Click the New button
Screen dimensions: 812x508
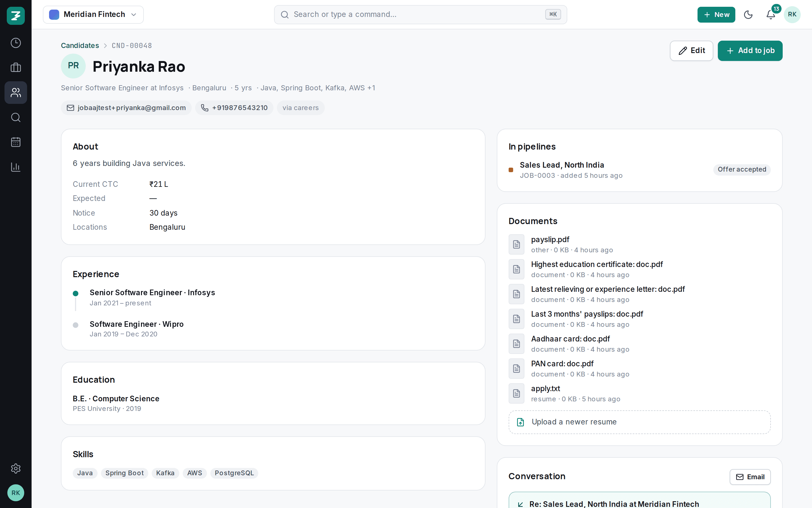(716, 14)
